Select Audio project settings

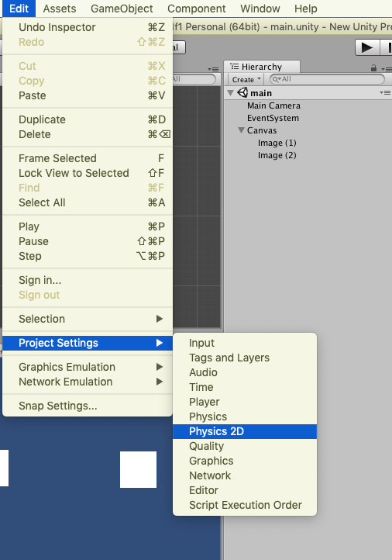point(245,372)
